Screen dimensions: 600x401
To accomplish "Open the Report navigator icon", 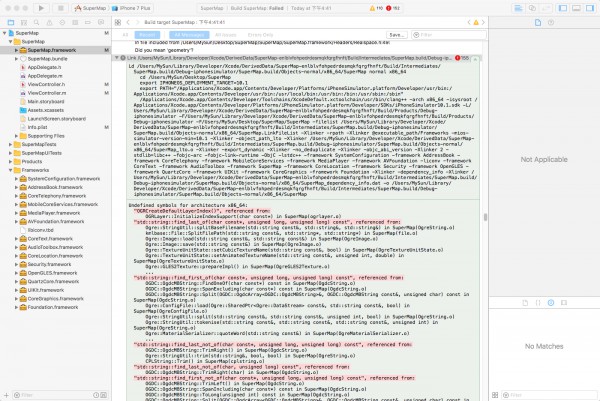I will click(101, 23).
